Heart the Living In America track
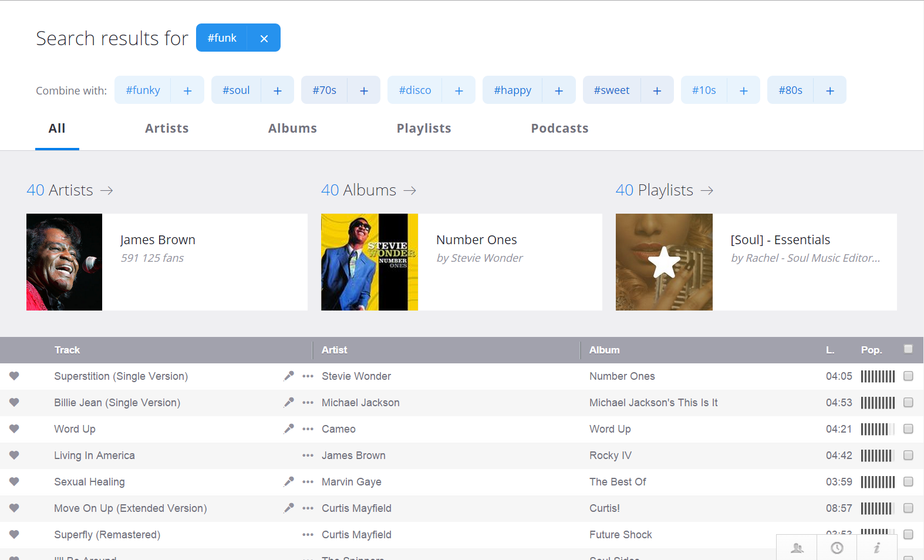 coord(14,456)
